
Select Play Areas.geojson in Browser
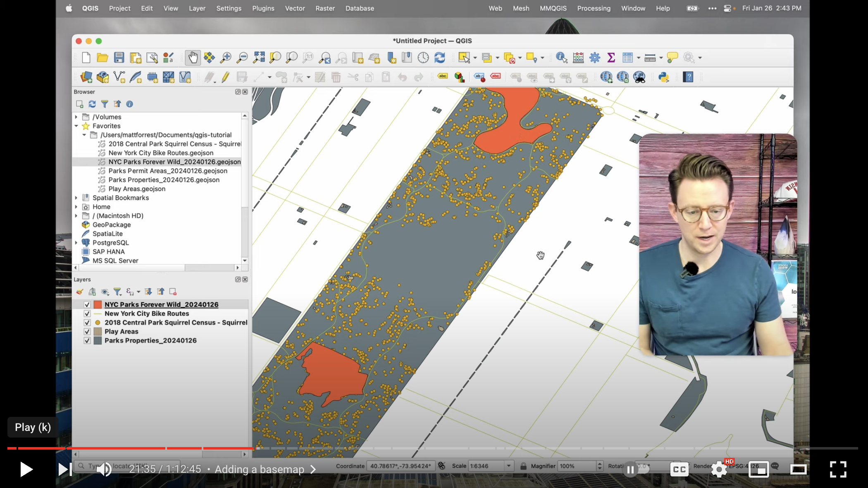pyautogui.click(x=137, y=189)
